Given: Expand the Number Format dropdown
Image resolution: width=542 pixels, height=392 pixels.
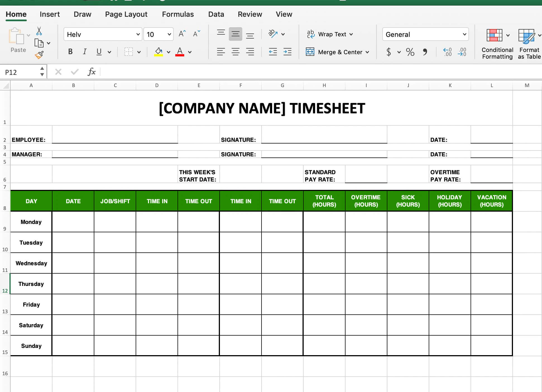Looking at the screenshot, I should pos(463,34).
